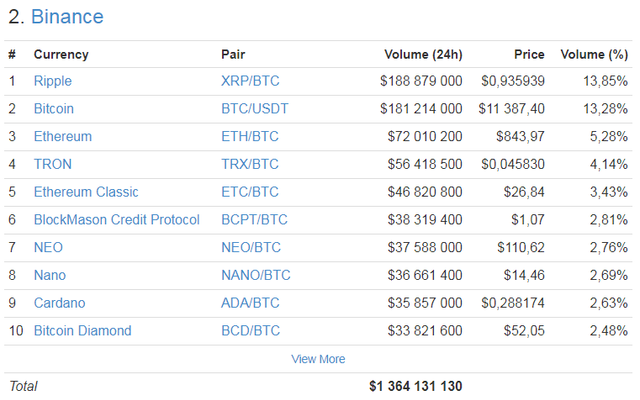Click the XRP/BTC trading pair
The image size is (640, 400).
250,81
